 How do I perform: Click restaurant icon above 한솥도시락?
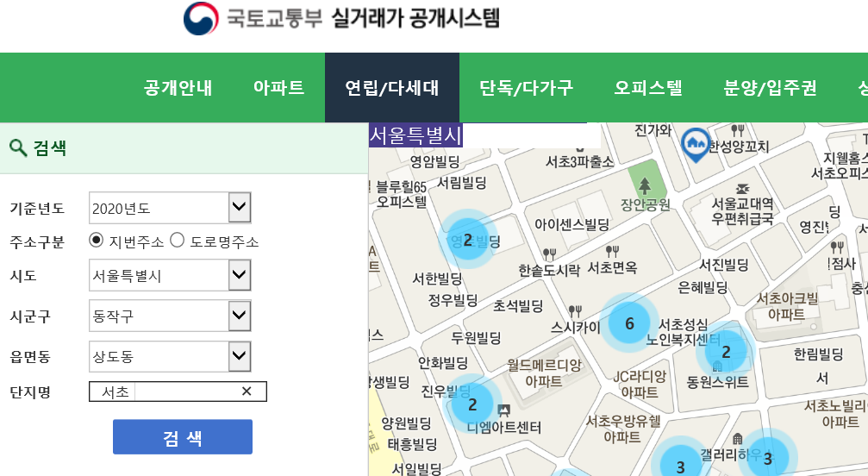tap(549, 254)
